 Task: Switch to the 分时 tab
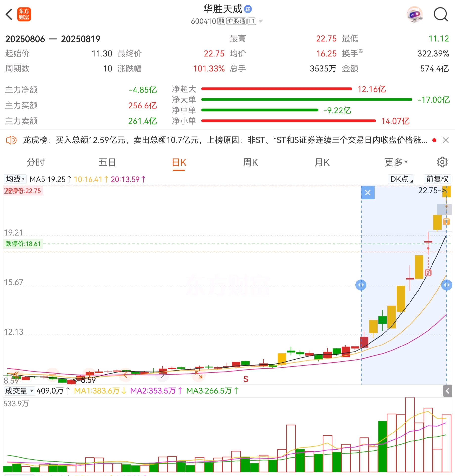coord(36,162)
